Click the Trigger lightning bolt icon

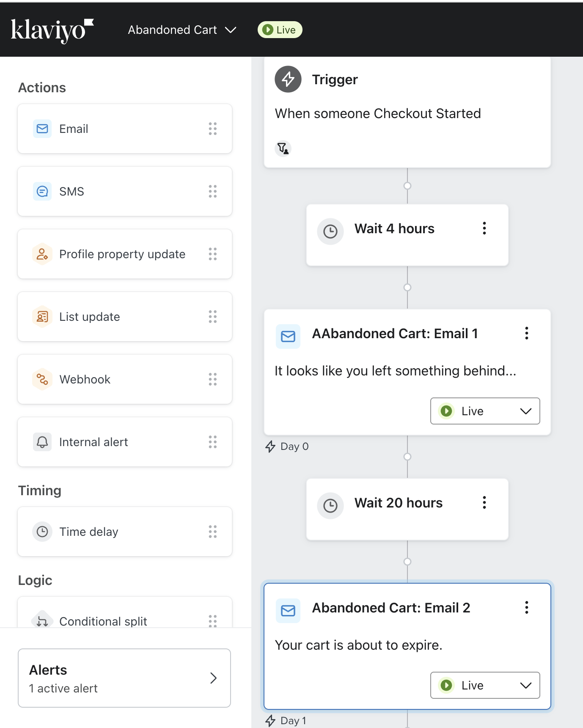click(x=288, y=79)
